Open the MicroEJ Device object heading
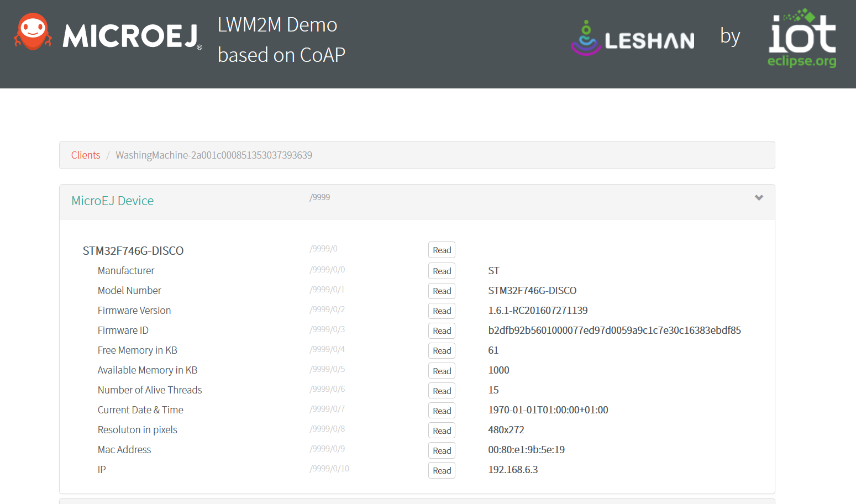856x504 pixels. coord(113,201)
